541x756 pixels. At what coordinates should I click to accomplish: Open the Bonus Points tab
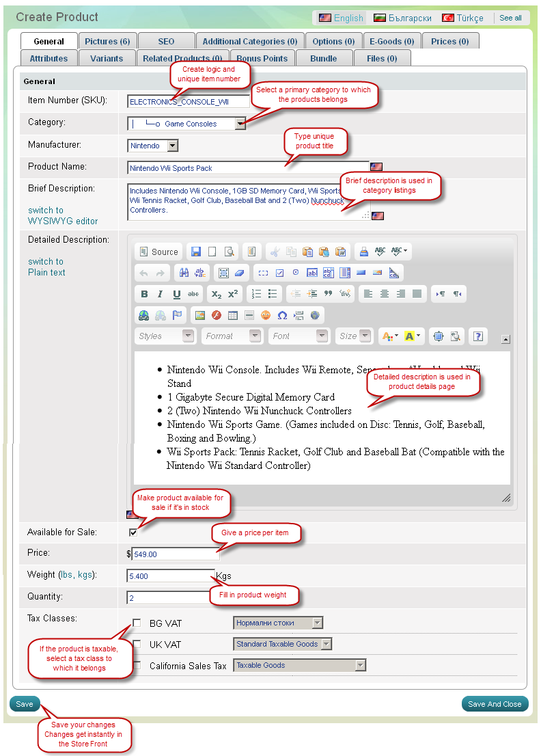[x=263, y=59]
